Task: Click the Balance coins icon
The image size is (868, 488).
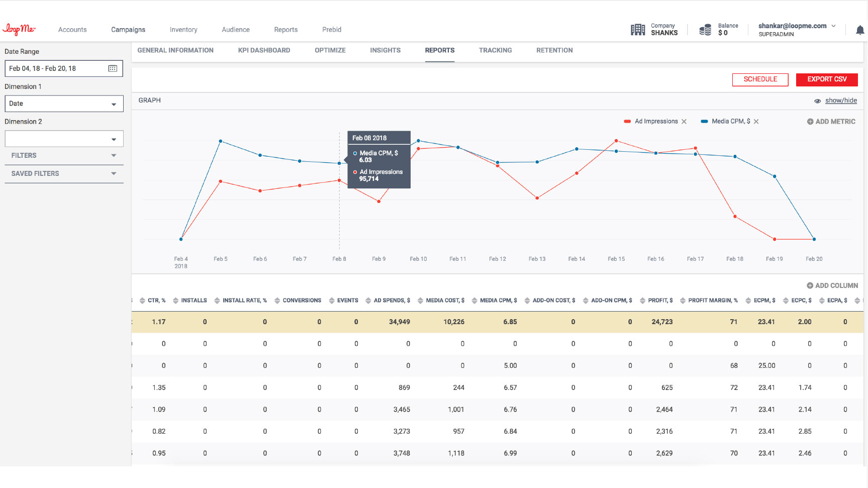Action: point(705,30)
